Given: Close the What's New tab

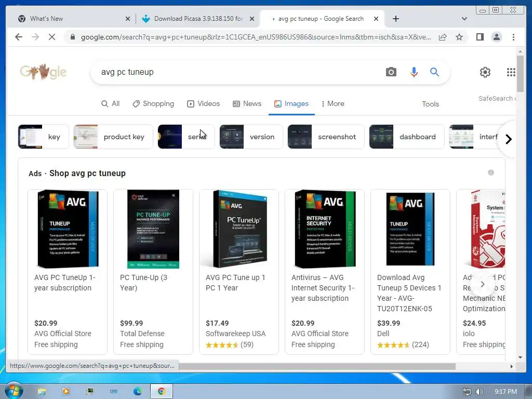Looking at the screenshot, I should [x=128, y=19].
